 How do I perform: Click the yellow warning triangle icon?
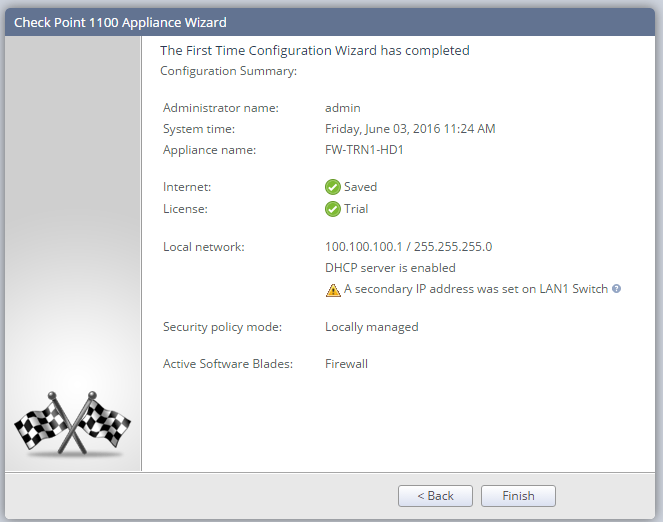coord(333,290)
